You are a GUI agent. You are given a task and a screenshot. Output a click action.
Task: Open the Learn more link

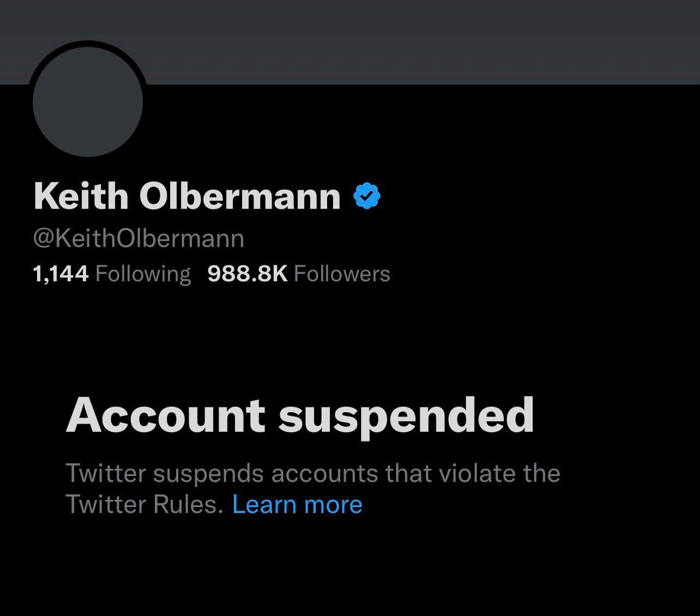point(297,504)
